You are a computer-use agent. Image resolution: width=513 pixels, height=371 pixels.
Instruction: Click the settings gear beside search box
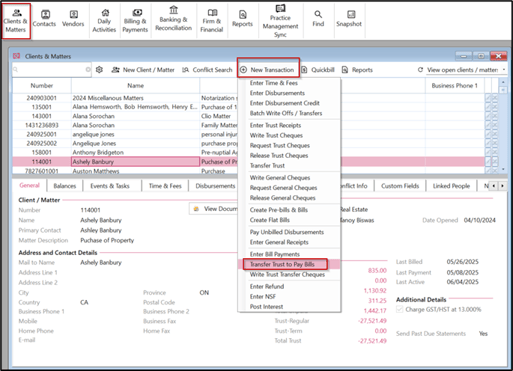pyautogui.click(x=99, y=70)
